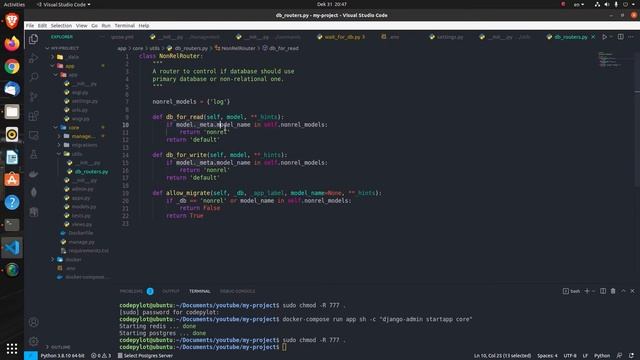Open Source Control view

pos(34,96)
